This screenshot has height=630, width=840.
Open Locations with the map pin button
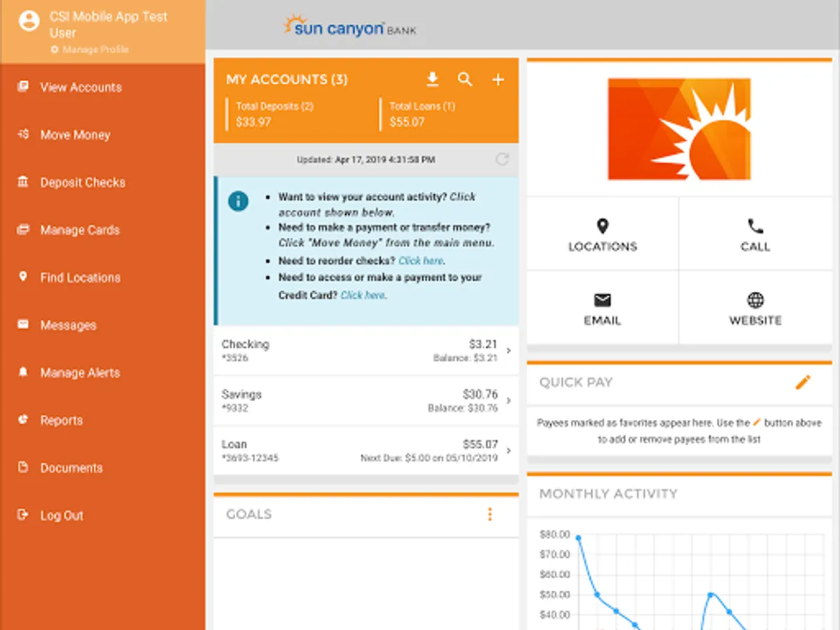point(603,234)
